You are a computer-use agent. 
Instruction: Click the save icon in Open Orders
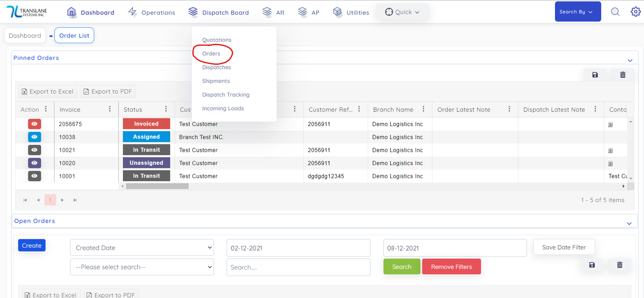[592, 265]
